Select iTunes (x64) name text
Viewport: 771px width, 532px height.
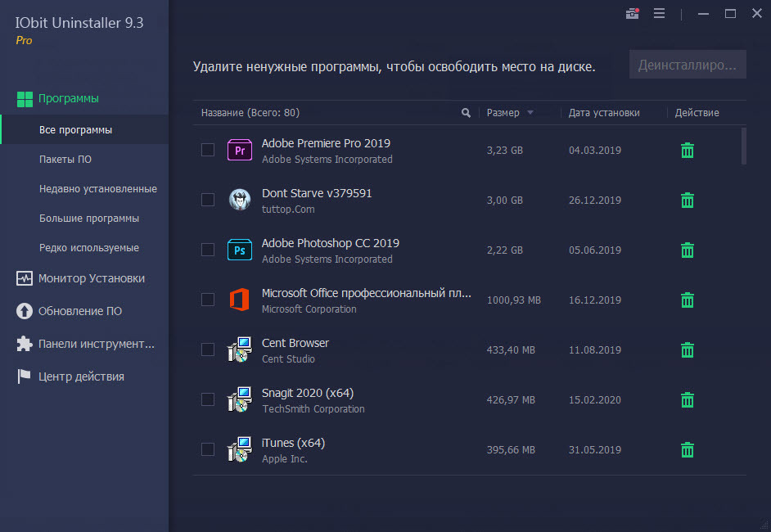tap(293, 443)
